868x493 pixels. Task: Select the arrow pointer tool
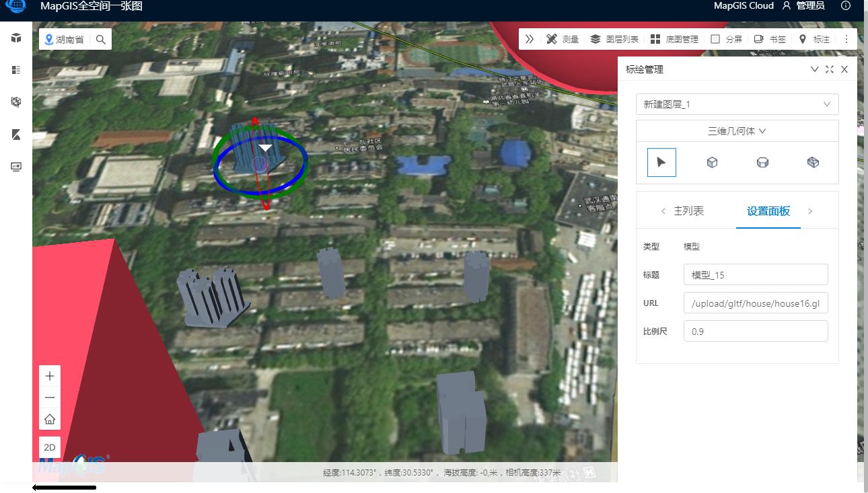pyautogui.click(x=661, y=162)
